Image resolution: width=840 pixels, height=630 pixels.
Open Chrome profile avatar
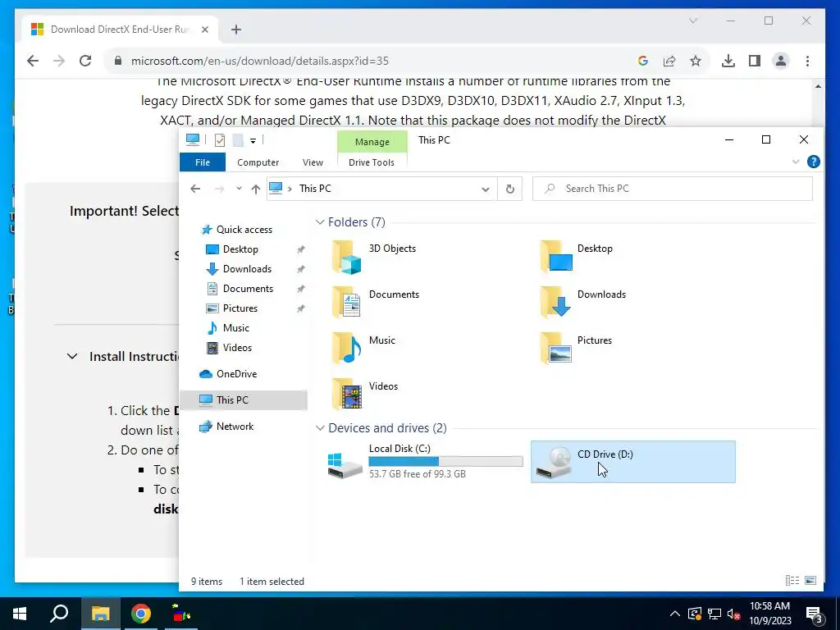coord(781,61)
